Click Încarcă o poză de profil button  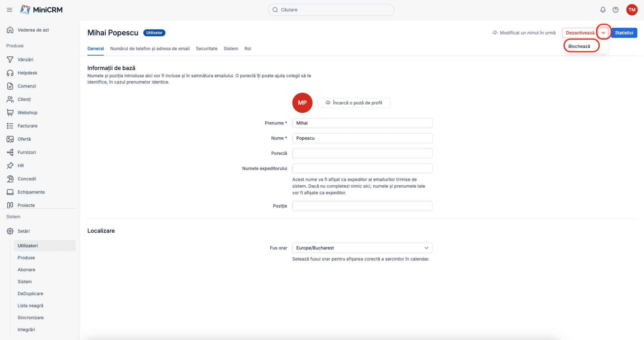(354, 103)
